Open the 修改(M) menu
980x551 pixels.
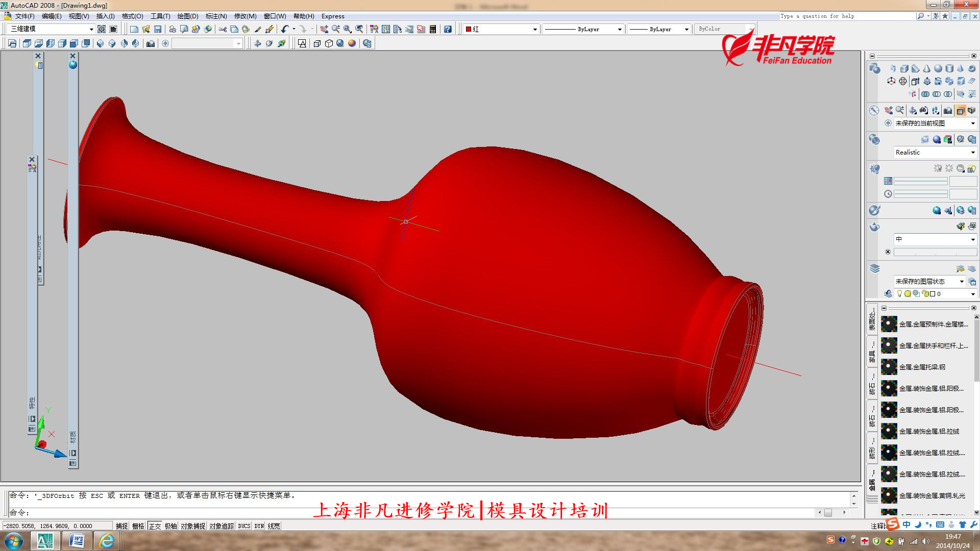[245, 16]
